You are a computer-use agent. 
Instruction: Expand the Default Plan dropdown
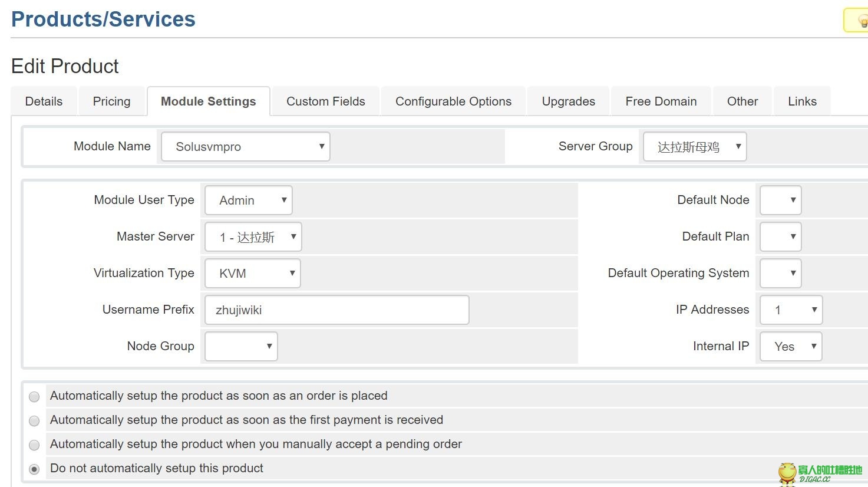[x=780, y=237]
